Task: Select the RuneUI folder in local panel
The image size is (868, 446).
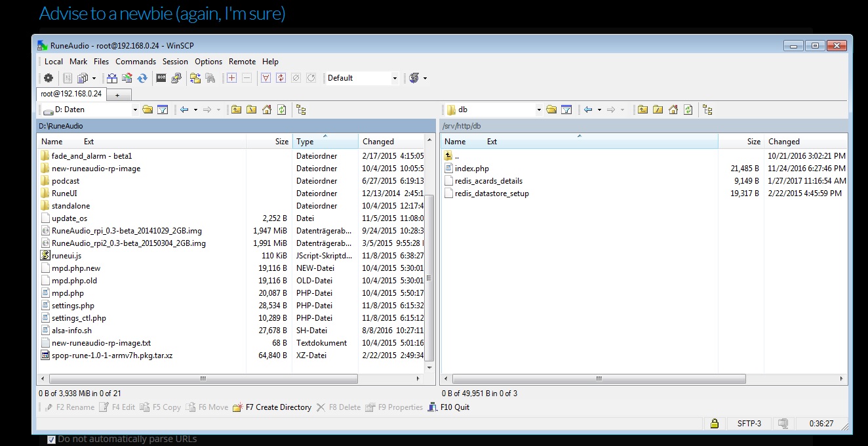Action: [64, 193]
